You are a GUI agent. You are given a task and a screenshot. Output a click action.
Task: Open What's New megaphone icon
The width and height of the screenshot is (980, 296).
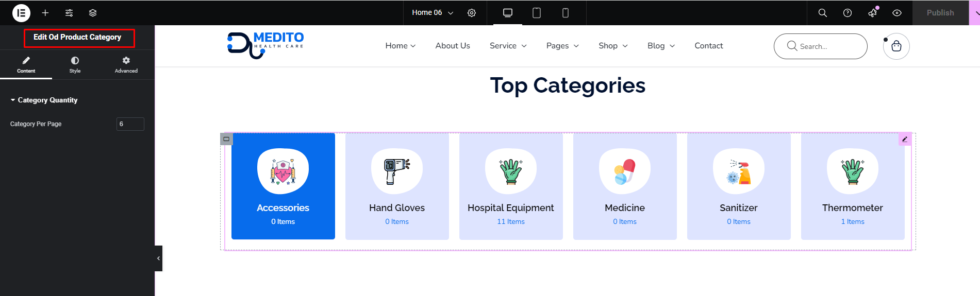click(872, 13)
